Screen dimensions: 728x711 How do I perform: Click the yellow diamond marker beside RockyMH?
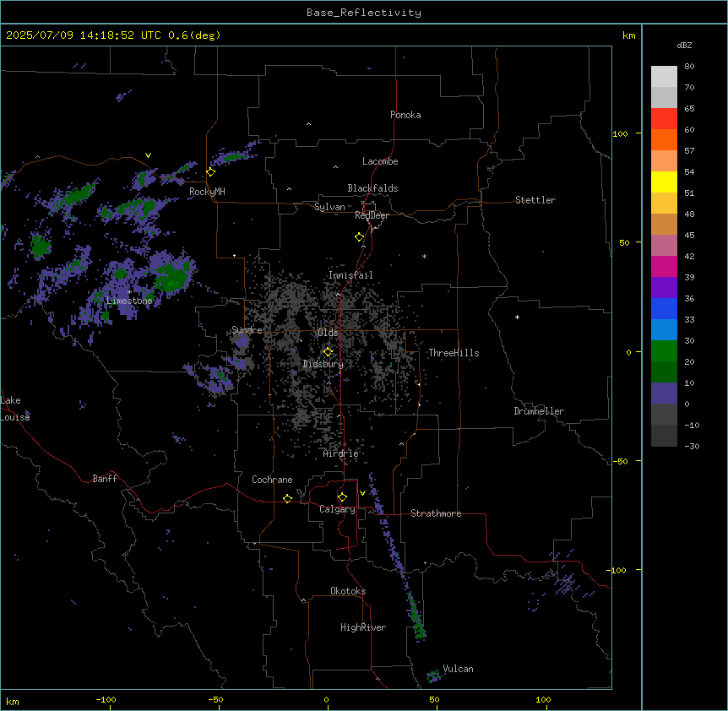coord(211,172)
